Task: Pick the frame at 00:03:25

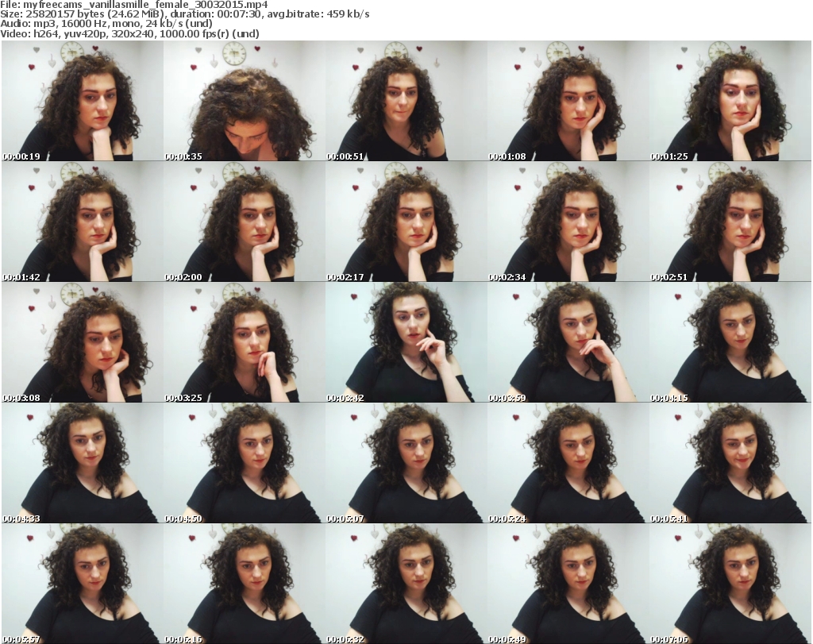Action: click(x=245, y=342)
